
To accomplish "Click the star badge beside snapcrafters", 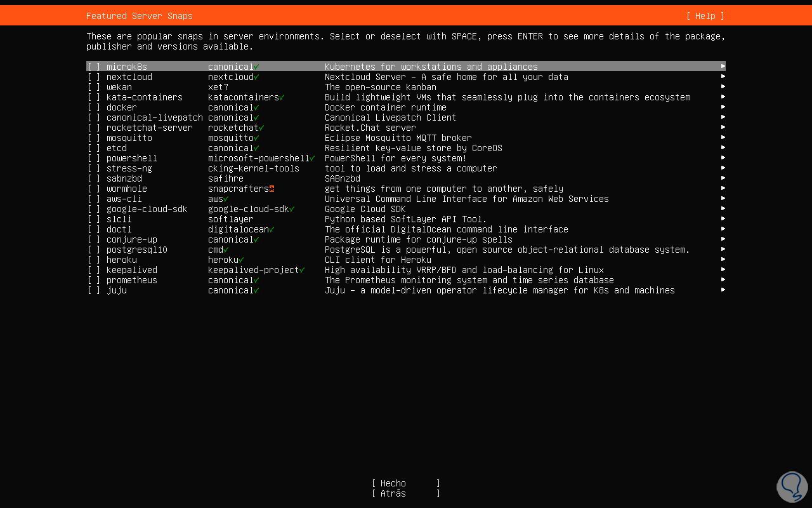I will (x=272, y=189).
